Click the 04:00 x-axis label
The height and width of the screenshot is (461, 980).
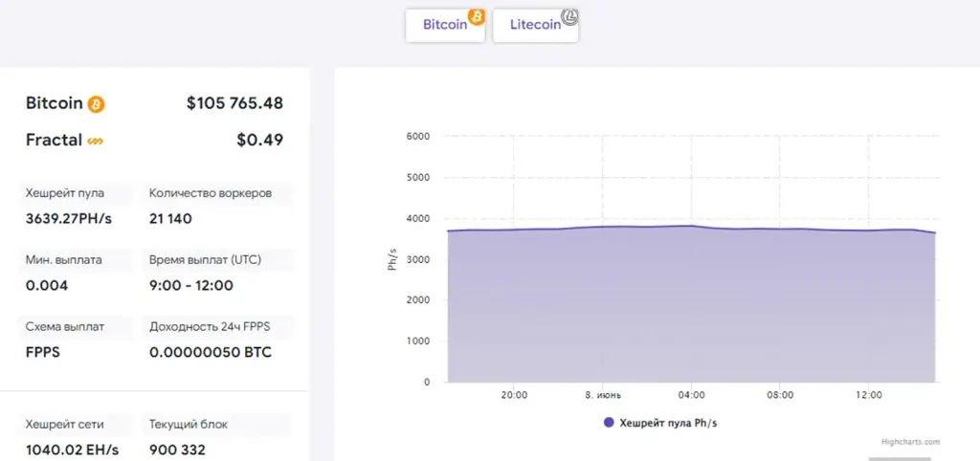tap(691, 395)
